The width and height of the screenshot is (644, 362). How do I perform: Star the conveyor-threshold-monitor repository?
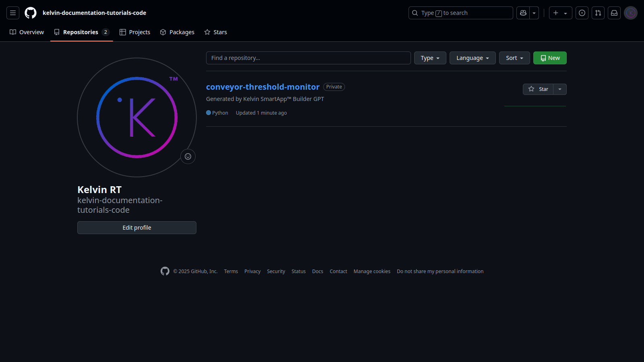(538, 89)
